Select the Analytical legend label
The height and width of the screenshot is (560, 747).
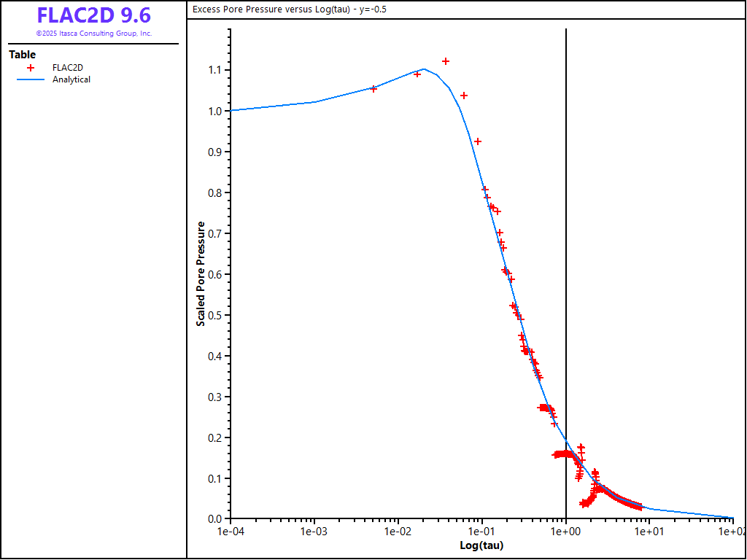click(71, 79)
